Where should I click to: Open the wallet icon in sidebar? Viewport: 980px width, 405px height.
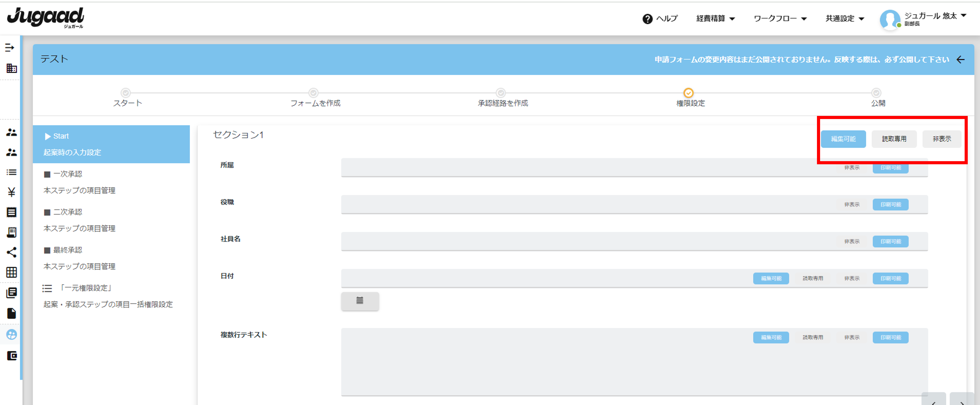[x=12, y=356]
